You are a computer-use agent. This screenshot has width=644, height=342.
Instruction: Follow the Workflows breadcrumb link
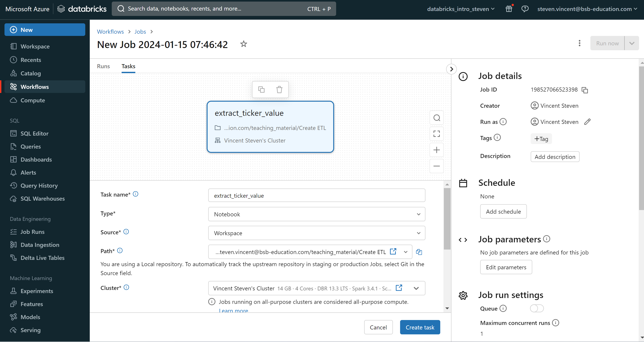(x=110, y=31)
